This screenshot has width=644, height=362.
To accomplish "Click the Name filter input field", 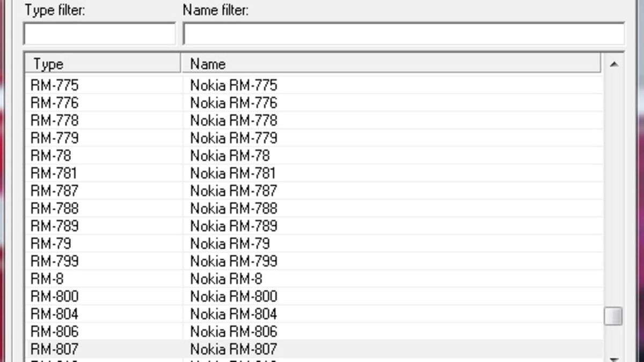I will (403, 34).
